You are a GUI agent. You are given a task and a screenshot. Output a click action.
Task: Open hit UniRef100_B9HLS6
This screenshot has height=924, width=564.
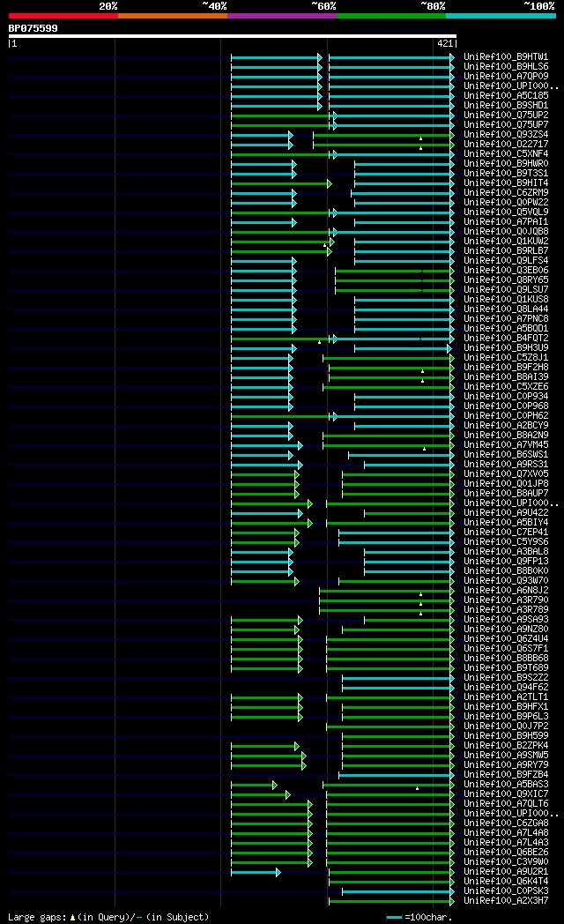506,67
